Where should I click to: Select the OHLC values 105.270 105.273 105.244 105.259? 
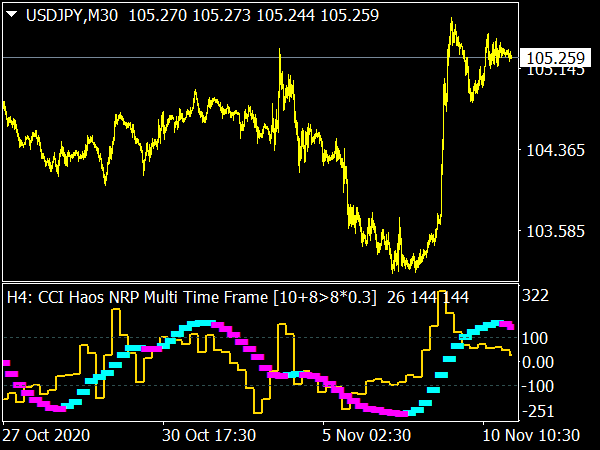tap(254, 16)
